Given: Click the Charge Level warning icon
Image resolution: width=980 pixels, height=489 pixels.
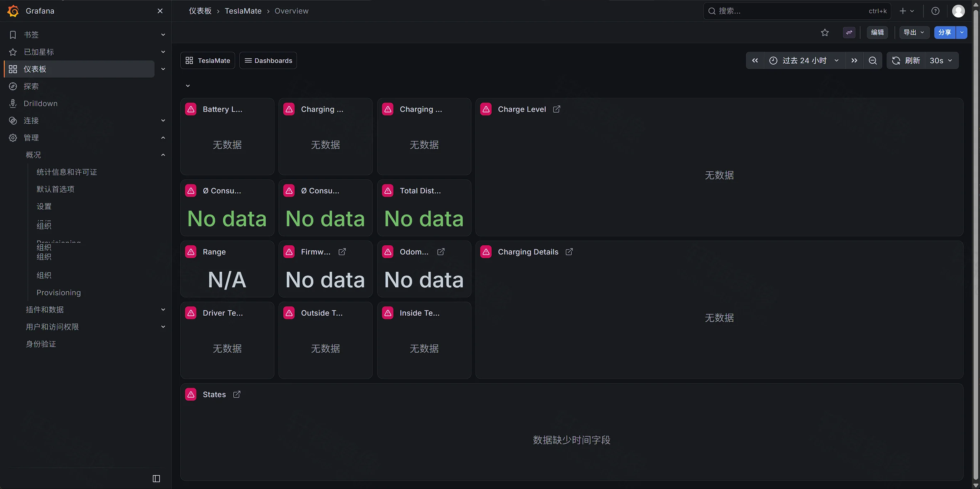Looking at the screenshot, I should click(486, 109).
